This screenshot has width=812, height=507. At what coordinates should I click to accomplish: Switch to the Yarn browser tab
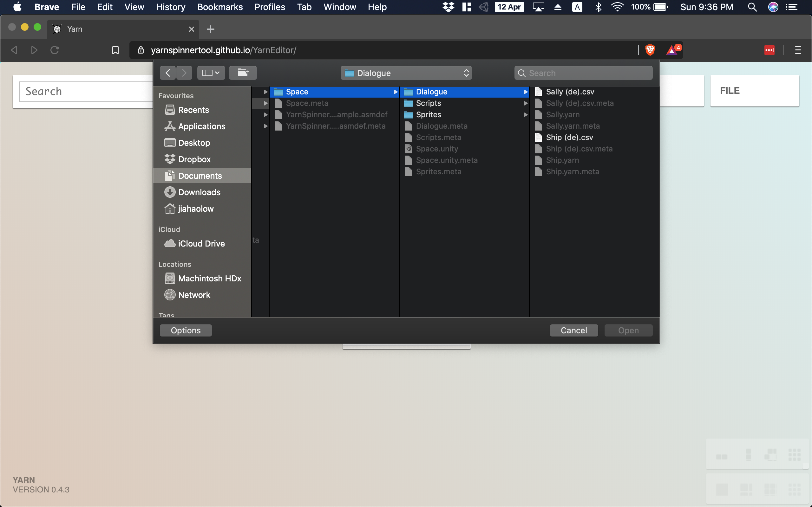coord(122,29)
